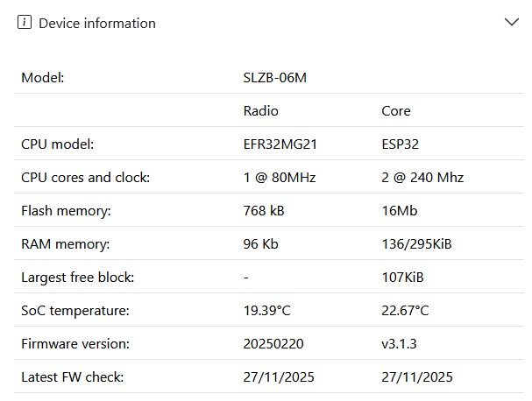Click the 136/295KiB RAM usage value

(x=416, y=244)
